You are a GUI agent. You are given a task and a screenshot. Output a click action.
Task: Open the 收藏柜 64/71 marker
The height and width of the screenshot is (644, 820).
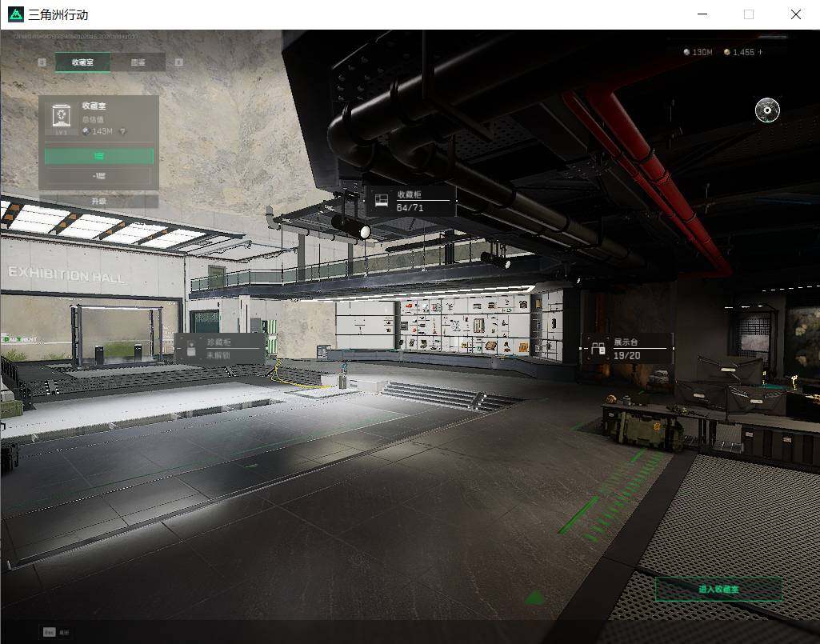coord(410,201)
